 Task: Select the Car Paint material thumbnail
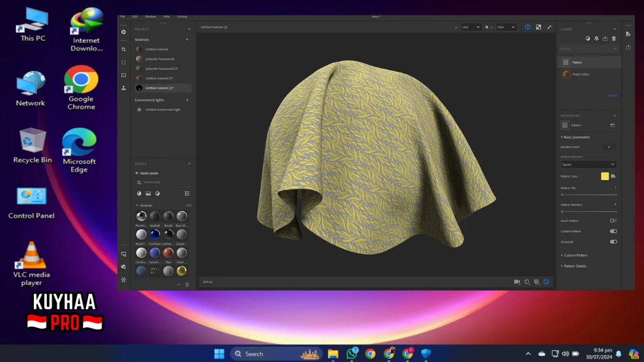pyautogui.click(x=155, y=234)
